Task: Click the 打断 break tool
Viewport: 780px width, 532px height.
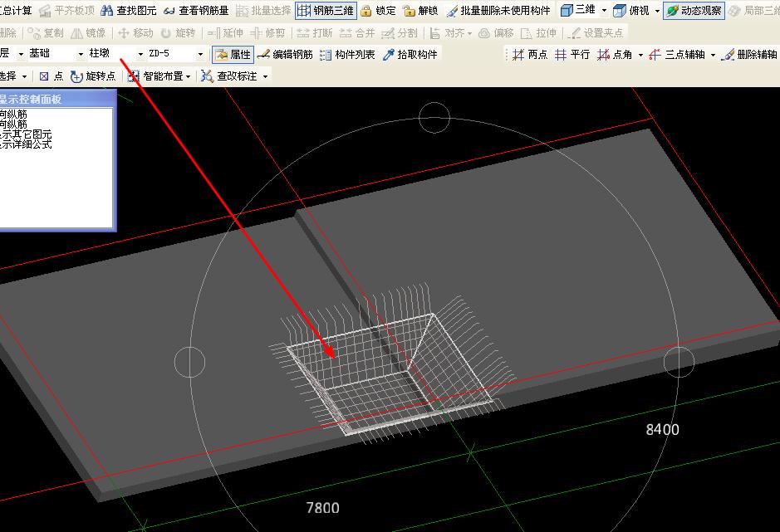Action: pos(314,33)
